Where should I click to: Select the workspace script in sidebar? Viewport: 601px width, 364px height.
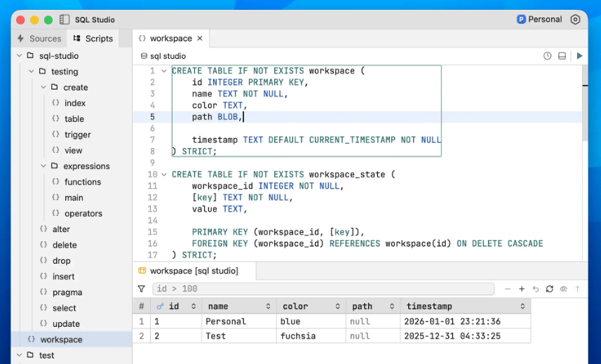pyautogui.click(x=72, y=339)
